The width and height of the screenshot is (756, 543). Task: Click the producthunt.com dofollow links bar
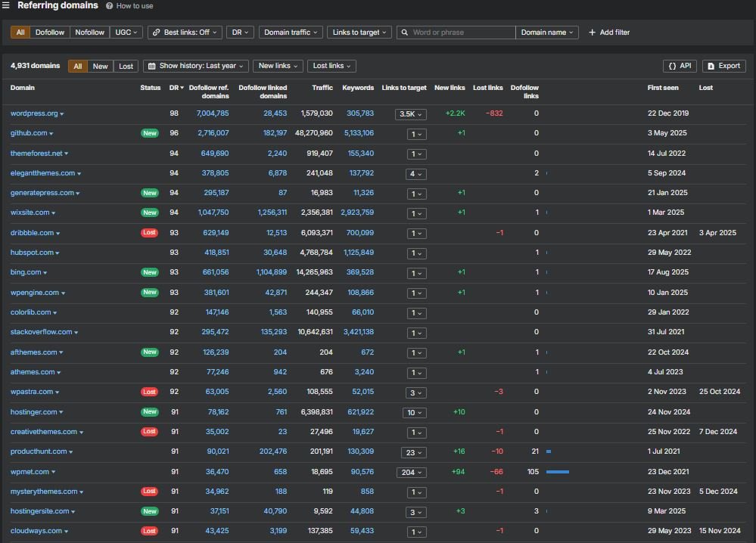[x=549, y=451]
